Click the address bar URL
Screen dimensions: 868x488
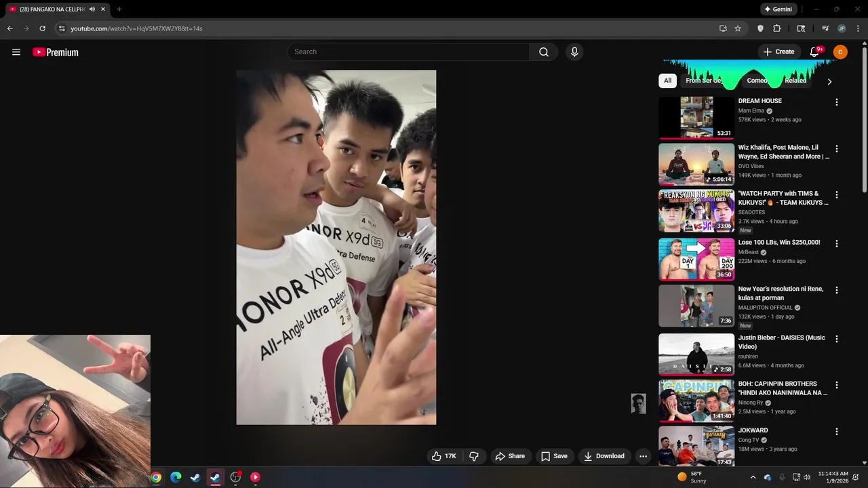click(136, 28)
